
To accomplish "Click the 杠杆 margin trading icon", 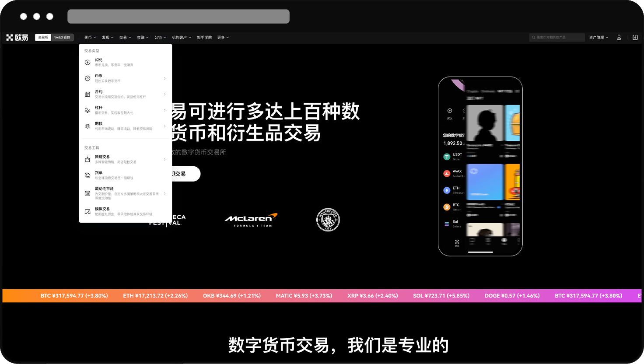I will tap(87, 110).
